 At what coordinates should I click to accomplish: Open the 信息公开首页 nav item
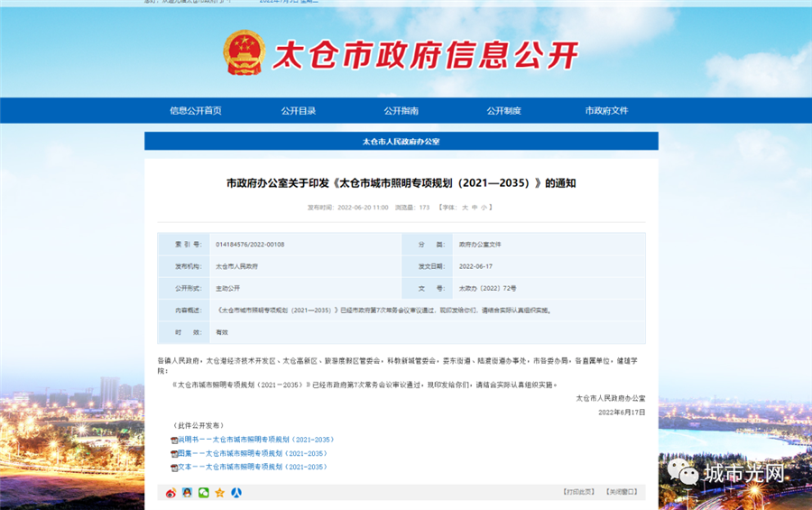tap(196, 110)
